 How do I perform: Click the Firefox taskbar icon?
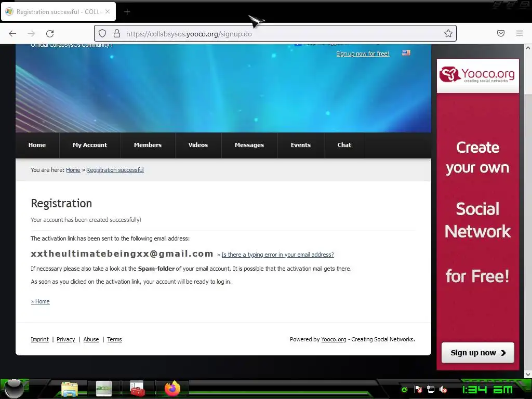[172, 389]
